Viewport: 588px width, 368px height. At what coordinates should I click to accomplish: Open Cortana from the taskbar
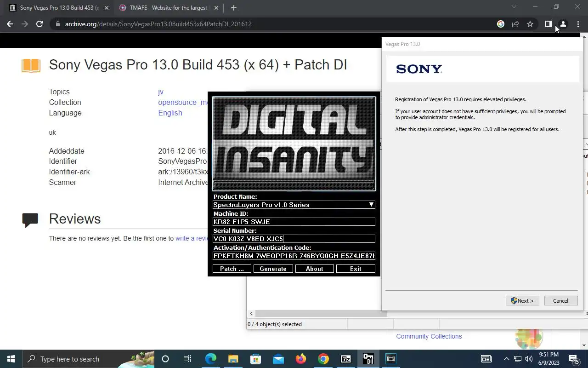pyautogui.click(x=165, y=359)
